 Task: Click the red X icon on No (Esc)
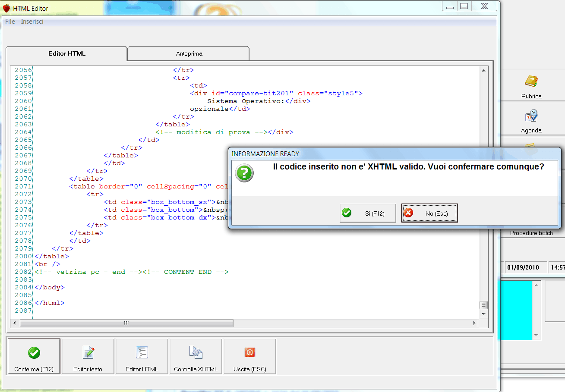[x=408, y=213]
